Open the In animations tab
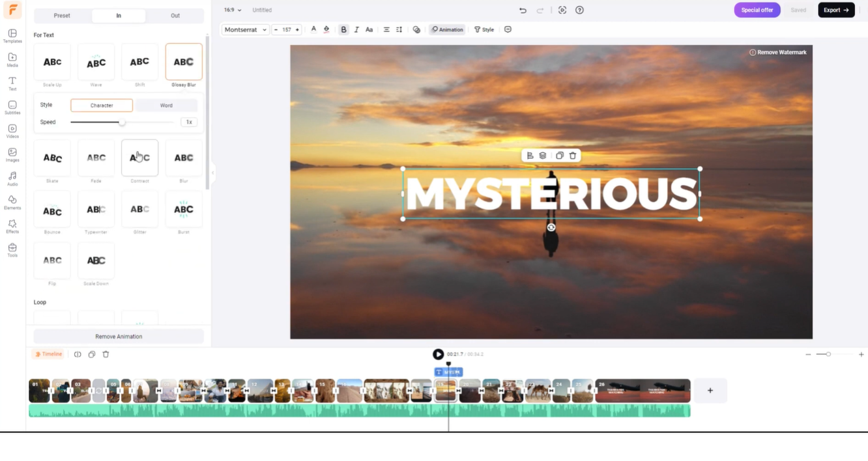This screenshot has height=461, width=868. pos(119,15)
